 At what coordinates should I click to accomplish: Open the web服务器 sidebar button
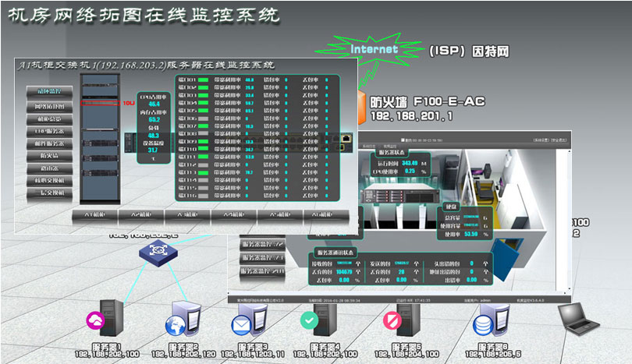[x=50, y=131]
